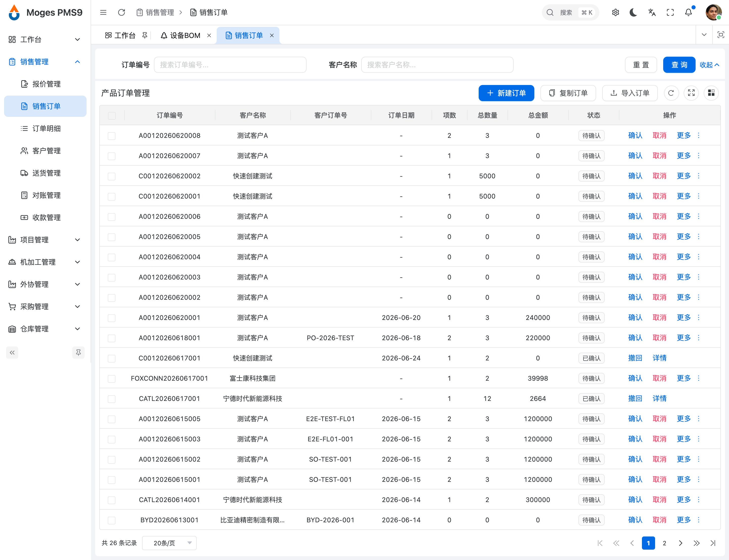This screenshot has width=729, height=560.
Task: Focus the 订单编号 search field
Action: pos(230,65)
